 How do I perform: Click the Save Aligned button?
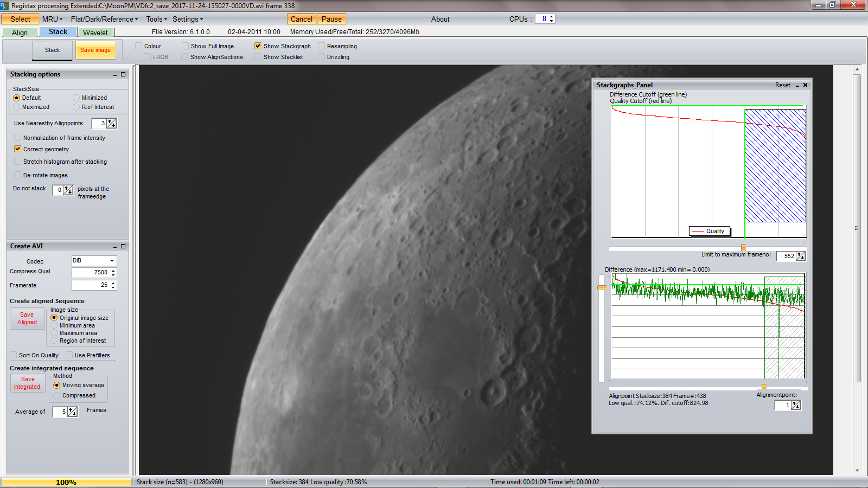point(27,319)
